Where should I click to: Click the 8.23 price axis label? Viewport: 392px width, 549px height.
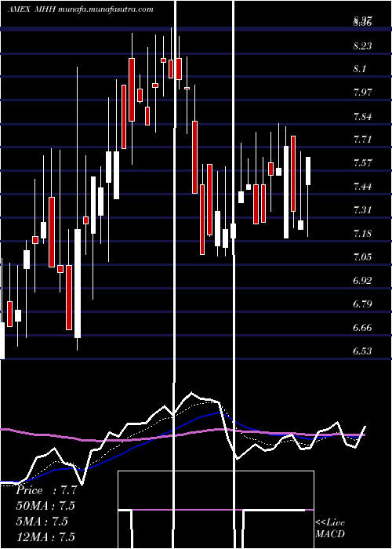point(362,45)
